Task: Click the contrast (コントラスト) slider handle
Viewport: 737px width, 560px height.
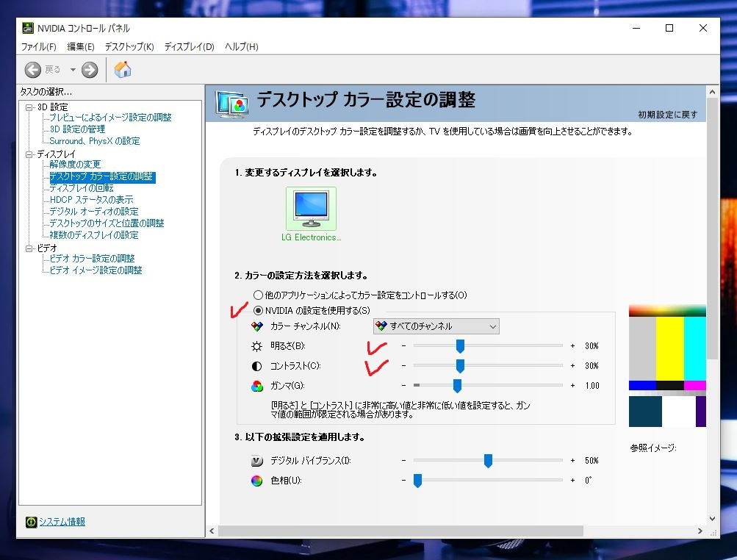Action: [x=460, y=366]
